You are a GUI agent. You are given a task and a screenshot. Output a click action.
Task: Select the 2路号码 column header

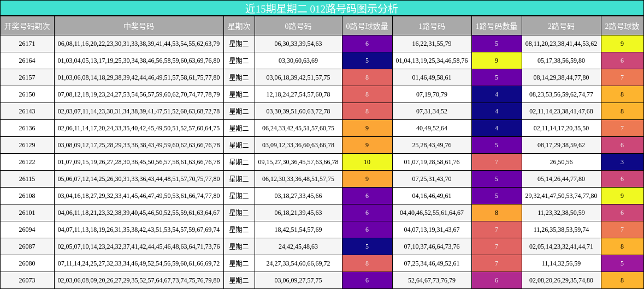click(x=562, y=27)
